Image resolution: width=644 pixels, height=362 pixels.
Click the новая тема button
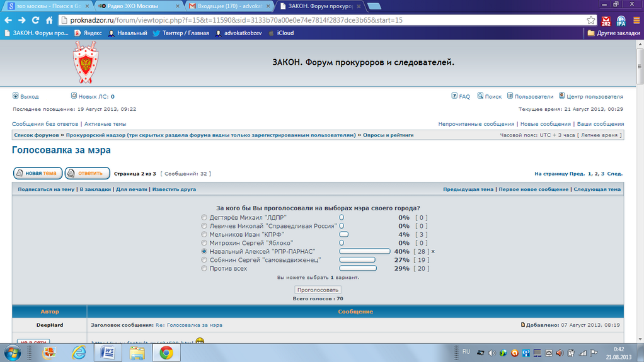pyautogui.click(x=37, y=173)
